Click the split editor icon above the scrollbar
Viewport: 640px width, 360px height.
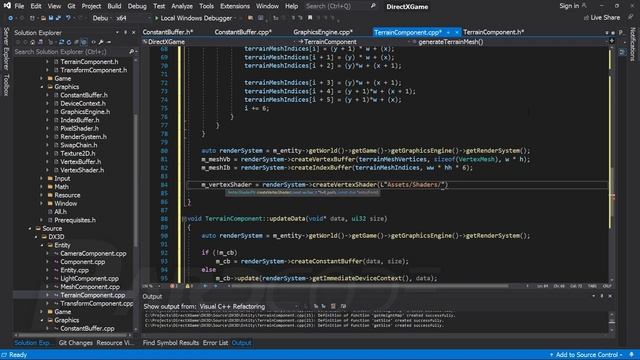coord(611,41)
